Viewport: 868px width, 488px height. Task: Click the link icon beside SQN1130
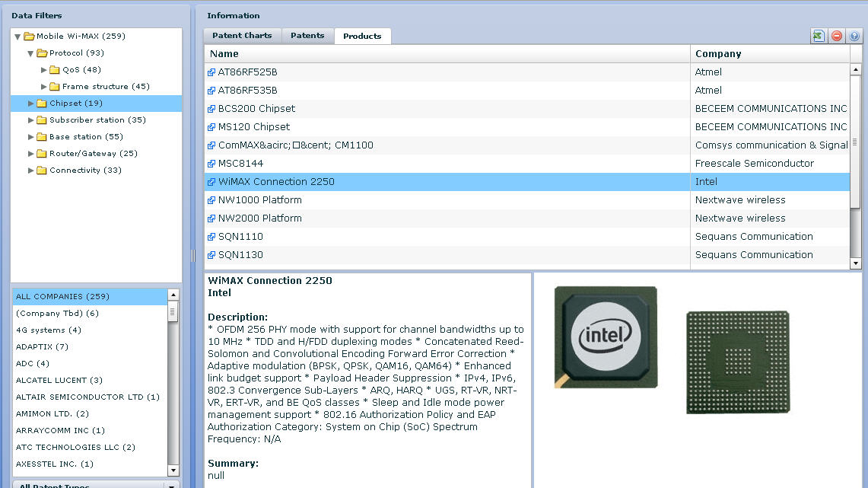pos(211,255)
